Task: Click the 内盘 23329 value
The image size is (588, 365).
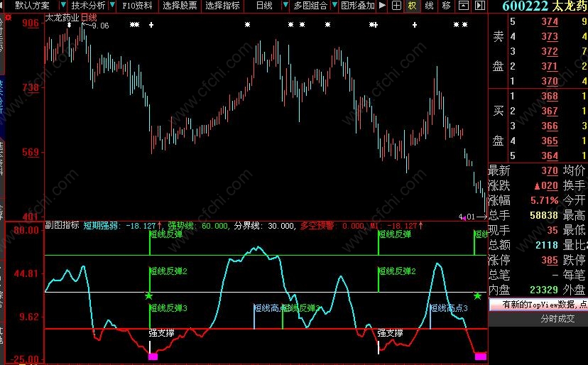Action: pyautogui.click(x=544, y=290)
